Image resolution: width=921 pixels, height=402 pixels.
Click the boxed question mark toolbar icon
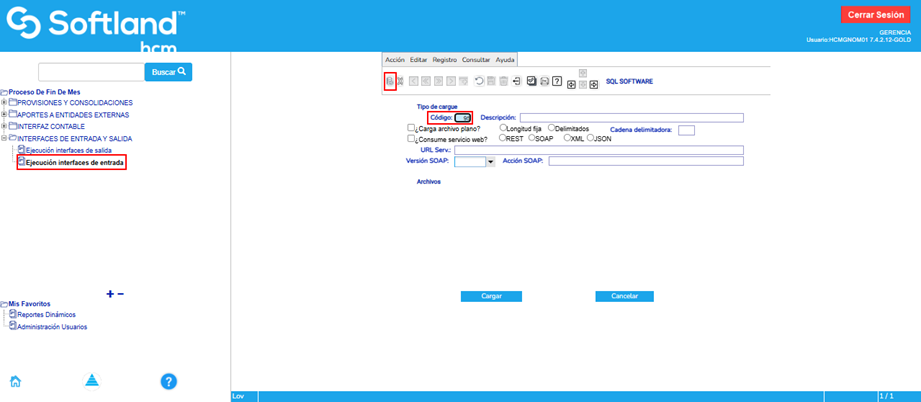pyautogui.click(x=557, y=81)
